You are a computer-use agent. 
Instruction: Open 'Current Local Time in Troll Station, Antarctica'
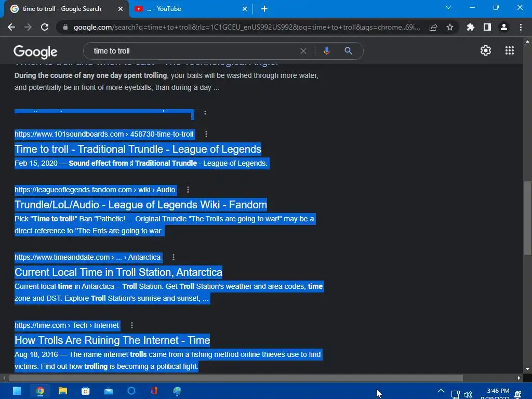click(118, 272)
